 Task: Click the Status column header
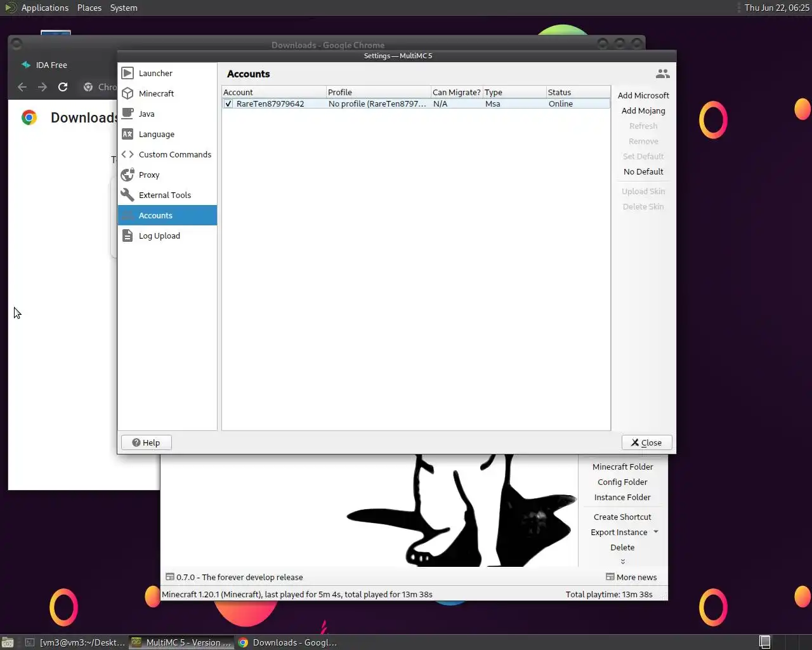[x=578, y=92]
